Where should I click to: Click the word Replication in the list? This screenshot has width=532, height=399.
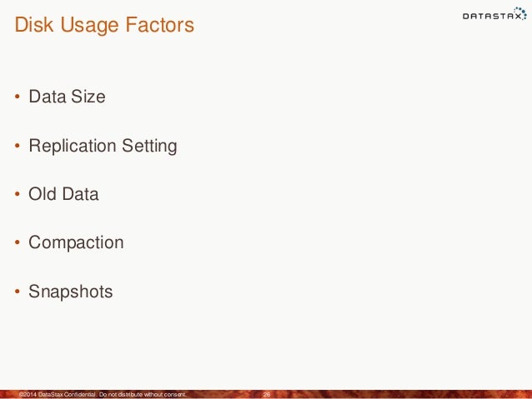(x=73, y=146)
